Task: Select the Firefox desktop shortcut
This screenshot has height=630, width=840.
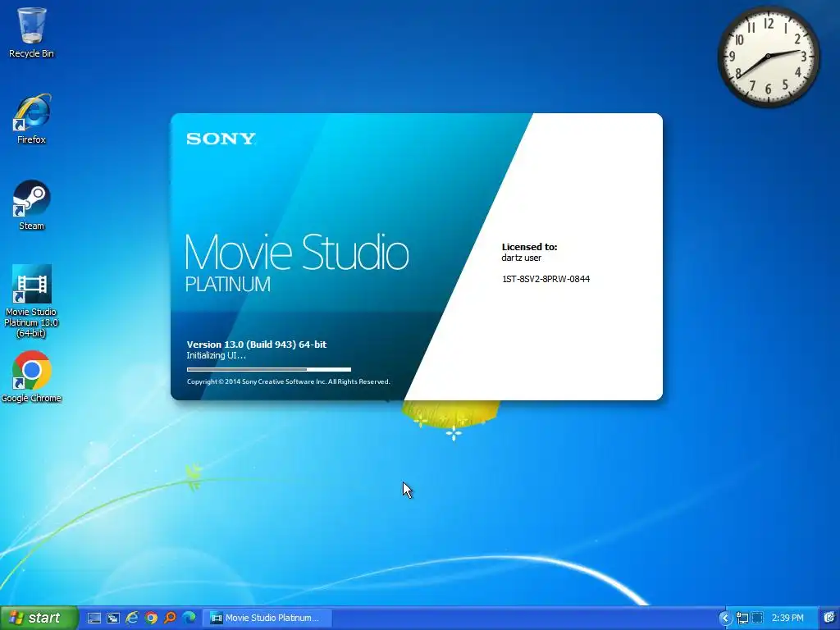Action: pos(32,119)
